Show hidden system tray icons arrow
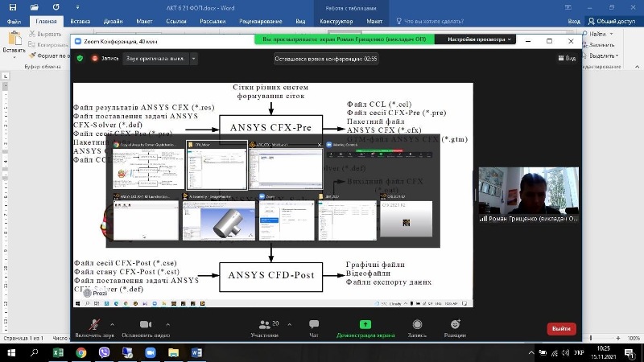 coord(531,352)
